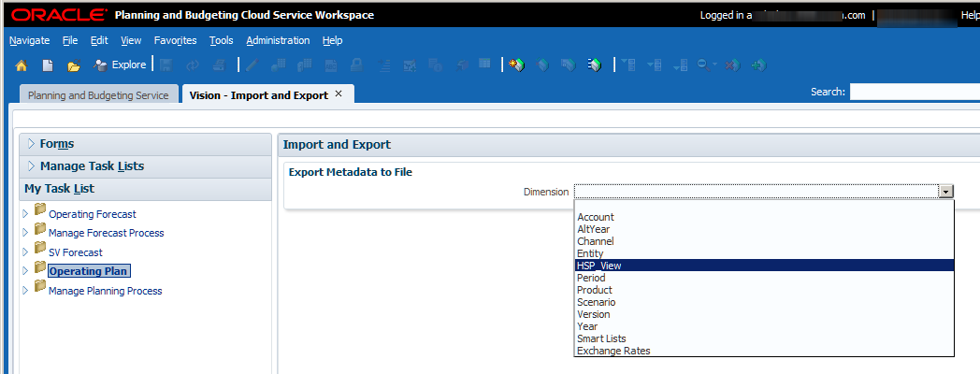
Task: Click the New document toolbar icon
Action: pos(48,65)
